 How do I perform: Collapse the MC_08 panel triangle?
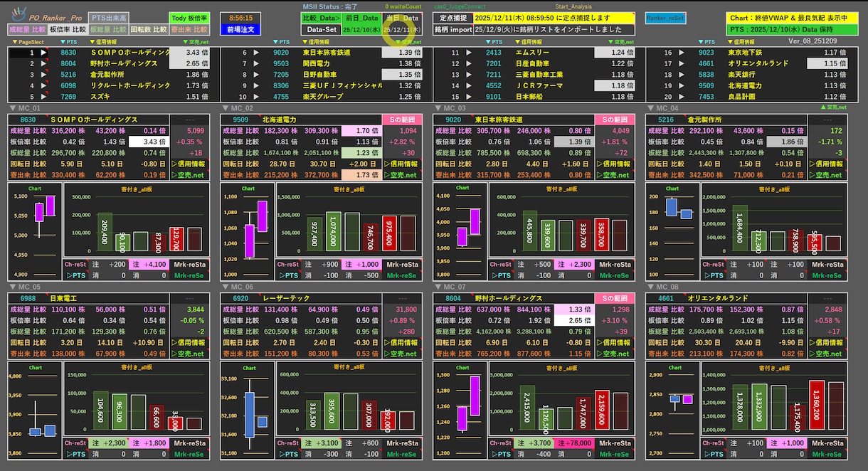pos(650,287)
